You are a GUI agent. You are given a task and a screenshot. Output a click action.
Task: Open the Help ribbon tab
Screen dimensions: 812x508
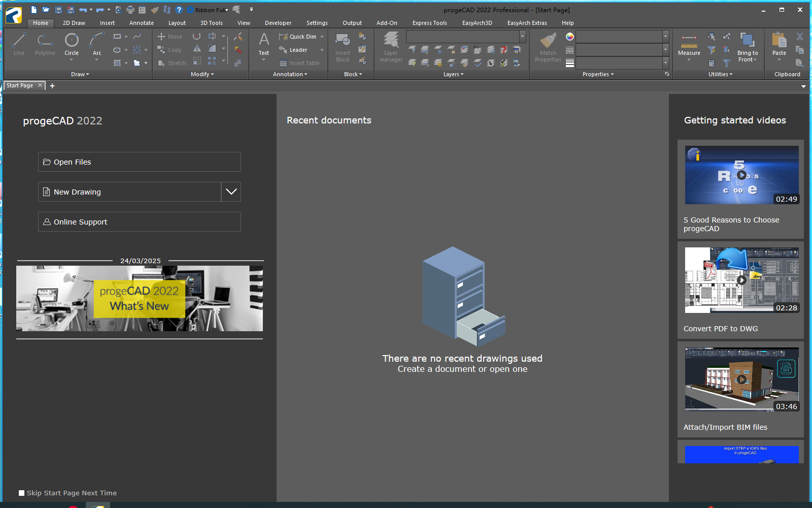tap(568, 23)
